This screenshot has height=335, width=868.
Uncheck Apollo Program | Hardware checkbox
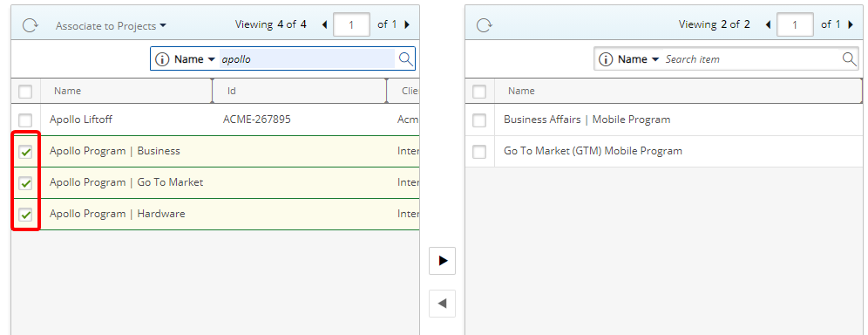[25, 215]
